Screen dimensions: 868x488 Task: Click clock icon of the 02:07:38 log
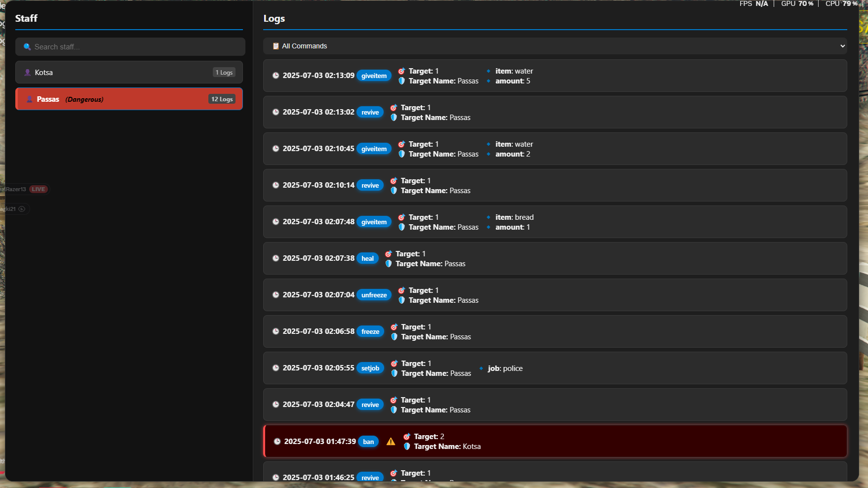click(276, 258)
